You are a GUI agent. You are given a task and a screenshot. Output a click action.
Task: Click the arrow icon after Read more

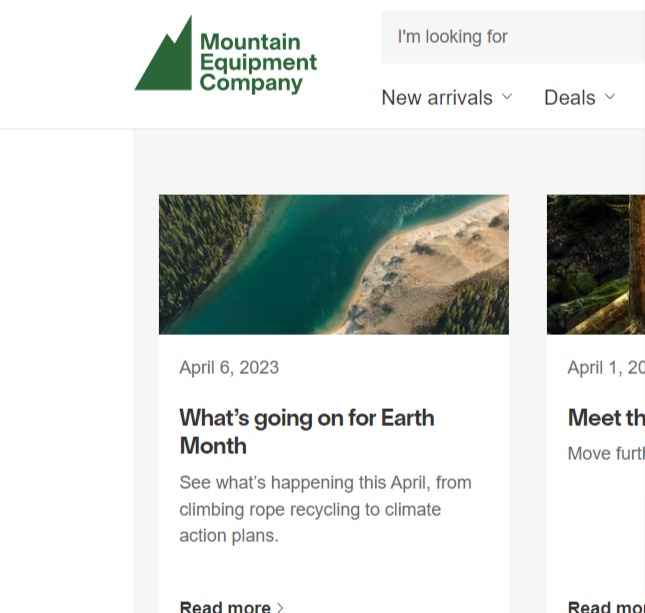click(281, 607)
